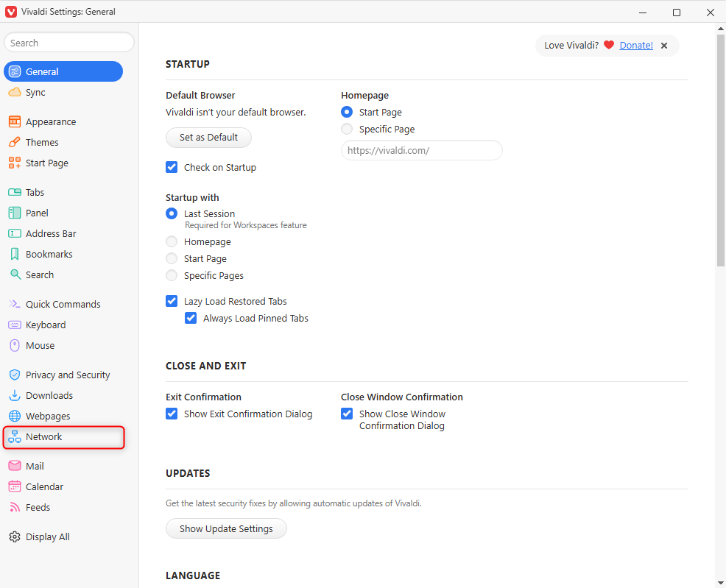Image resolution: width=726 pixels, height=588 pixels.
Task: Click the Appearance icon in sidebar
Action: 15,121
